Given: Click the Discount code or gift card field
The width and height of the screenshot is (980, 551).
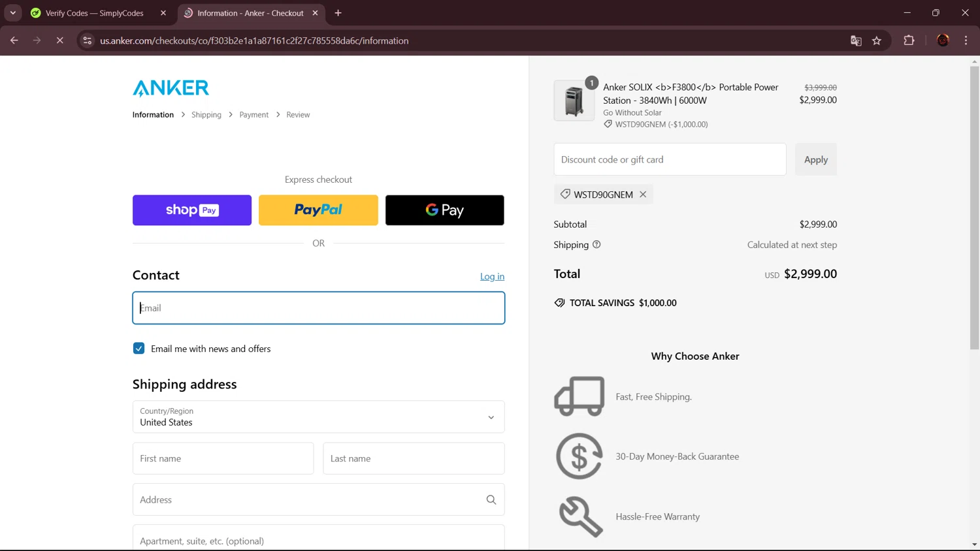Looking at the screenshot, I should 670,159.
